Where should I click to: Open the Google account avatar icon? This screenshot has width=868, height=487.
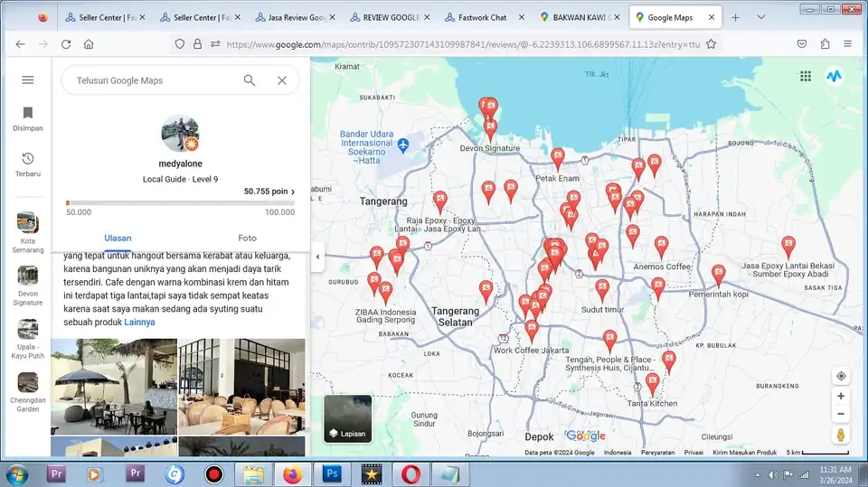835,77
